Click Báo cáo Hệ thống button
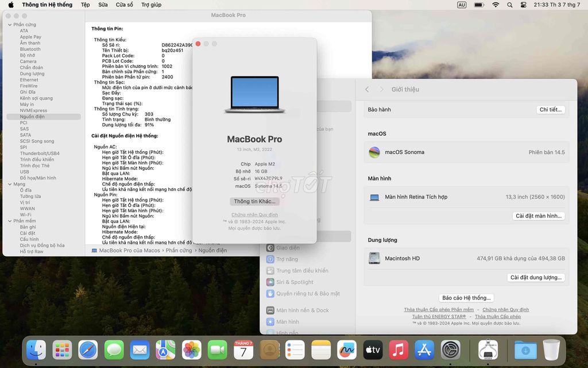The height and width of the screenshot is (368, 588). tap(466, 298)
